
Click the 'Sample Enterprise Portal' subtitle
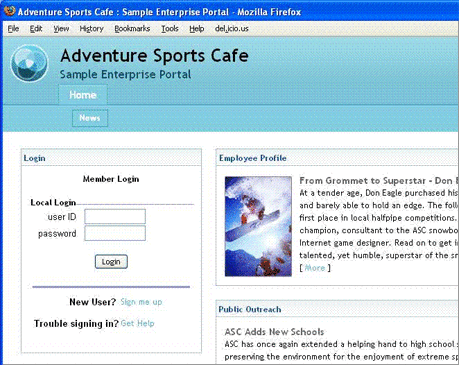tap(125, 74)
